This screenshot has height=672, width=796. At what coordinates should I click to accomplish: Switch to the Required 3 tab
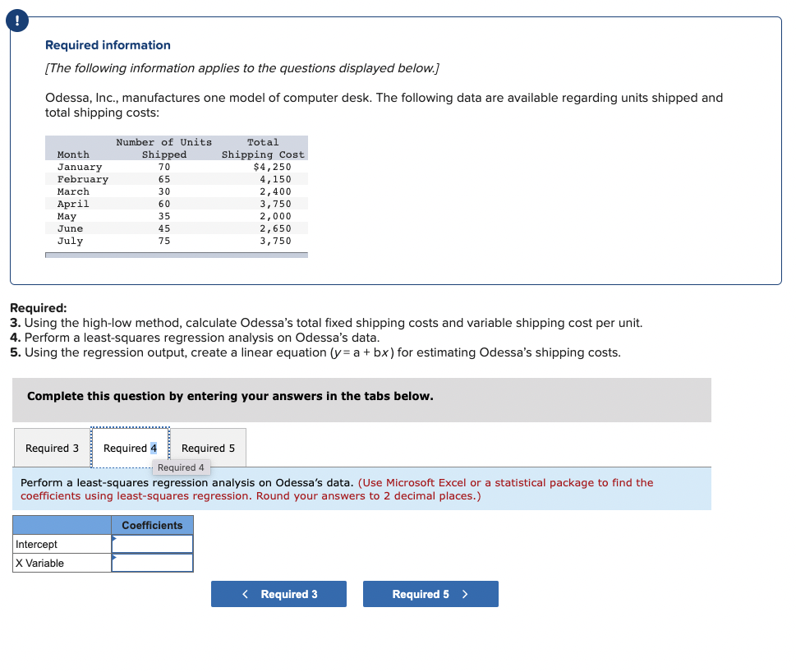[x=52, y=448]
